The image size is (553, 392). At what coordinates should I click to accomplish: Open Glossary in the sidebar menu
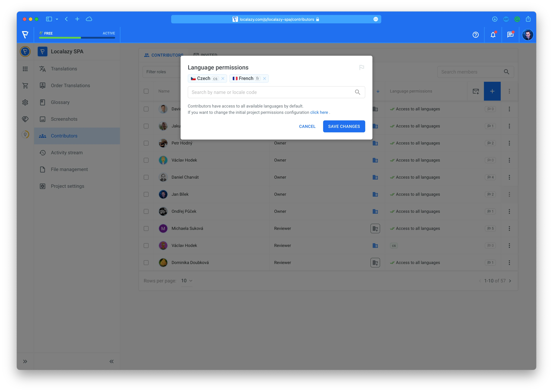coord(60,102)
